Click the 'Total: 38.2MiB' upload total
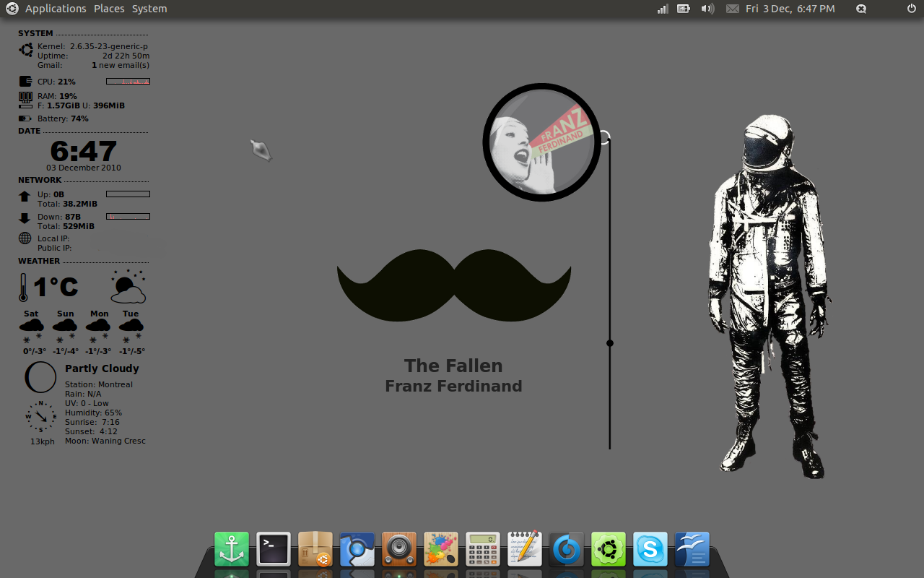The image size is (924, 578). pyautogui.click(x=67, y=204)
